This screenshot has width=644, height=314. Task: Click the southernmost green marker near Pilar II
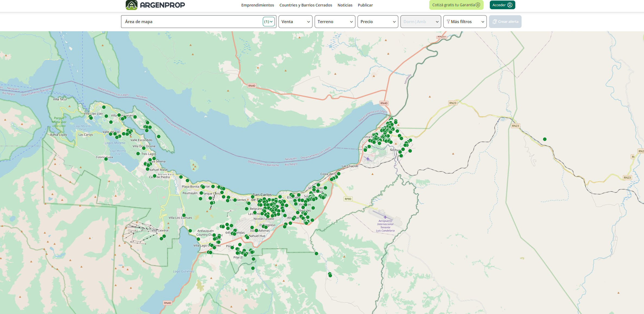pos(253,268)
